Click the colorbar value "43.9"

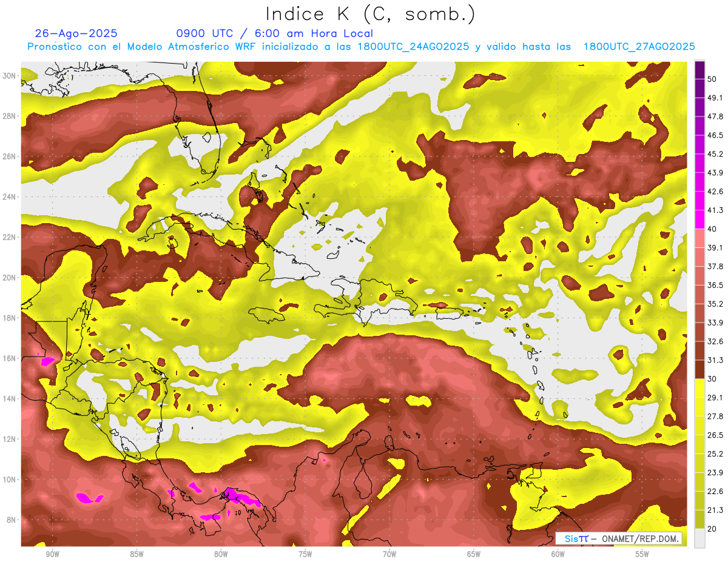pos(715,173)
